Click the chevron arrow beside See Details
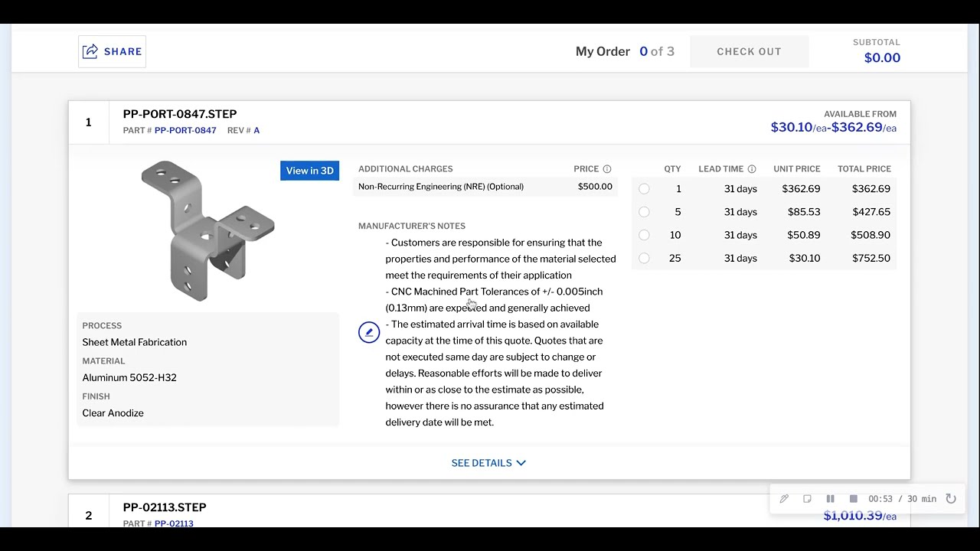 coord(521,463)
